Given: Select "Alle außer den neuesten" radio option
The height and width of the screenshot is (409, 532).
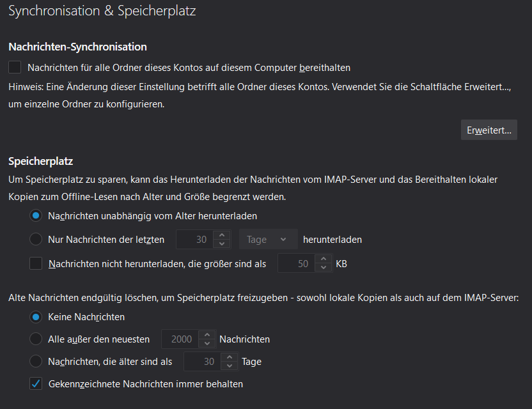Looking at the screenshot, I should pyautogui.click(x=36, y=339).
